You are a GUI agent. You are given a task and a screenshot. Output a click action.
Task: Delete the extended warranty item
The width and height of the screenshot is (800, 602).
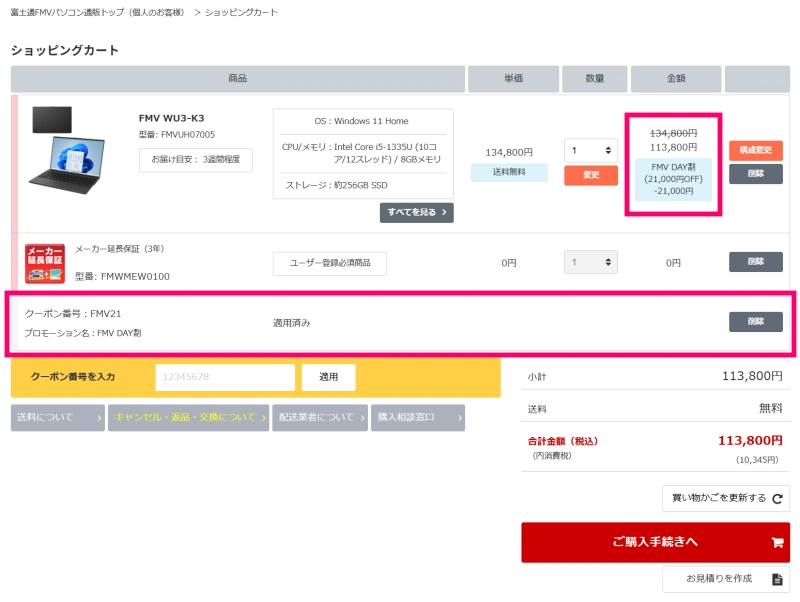tap(755, 262)
